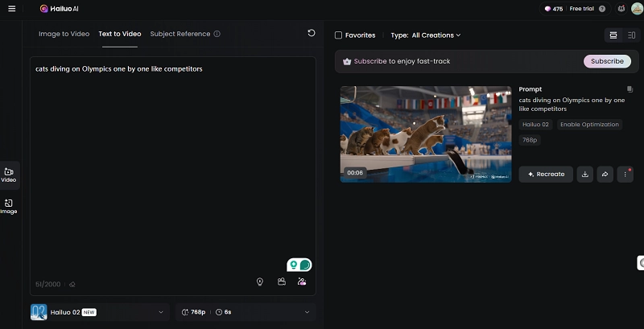Image resolution: width=644 pixels, height=329 pixels.
Task: Open Video section in left sidebar
Action: (9, 175)
